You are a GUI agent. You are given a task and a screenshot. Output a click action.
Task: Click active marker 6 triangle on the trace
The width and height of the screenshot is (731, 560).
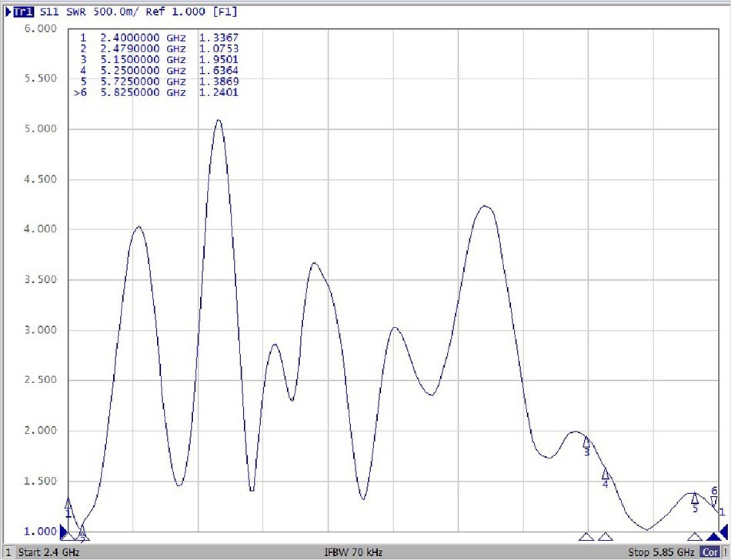pos(714,502)
